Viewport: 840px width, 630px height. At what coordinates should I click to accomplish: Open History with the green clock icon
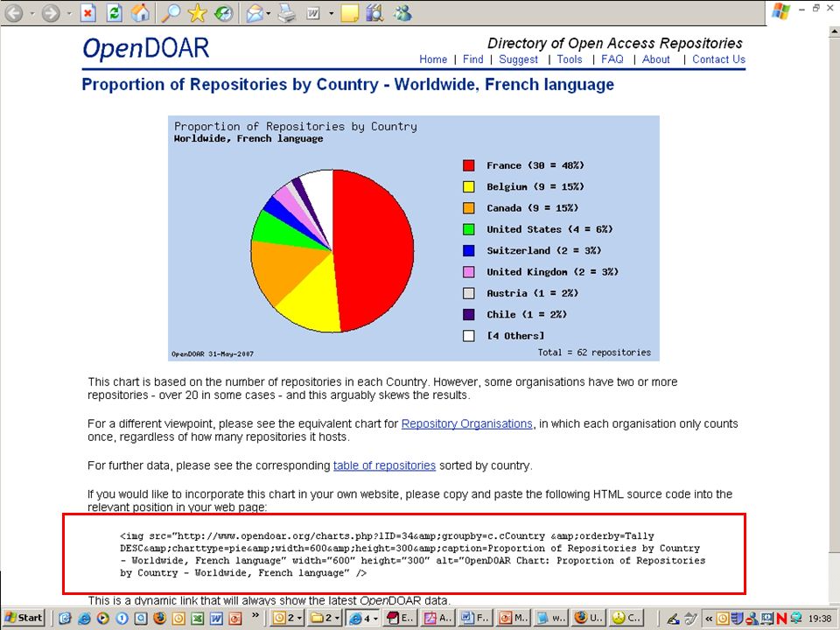click(223, 13)
